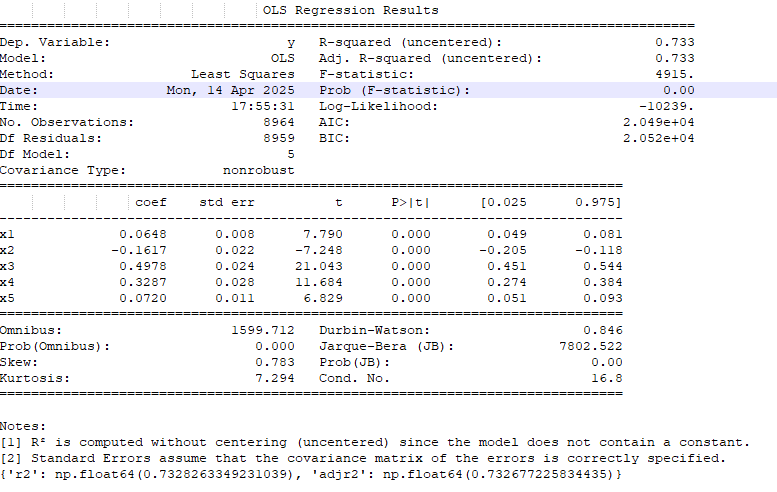Select the BIC value 2.052e+04

pos(659,138)
